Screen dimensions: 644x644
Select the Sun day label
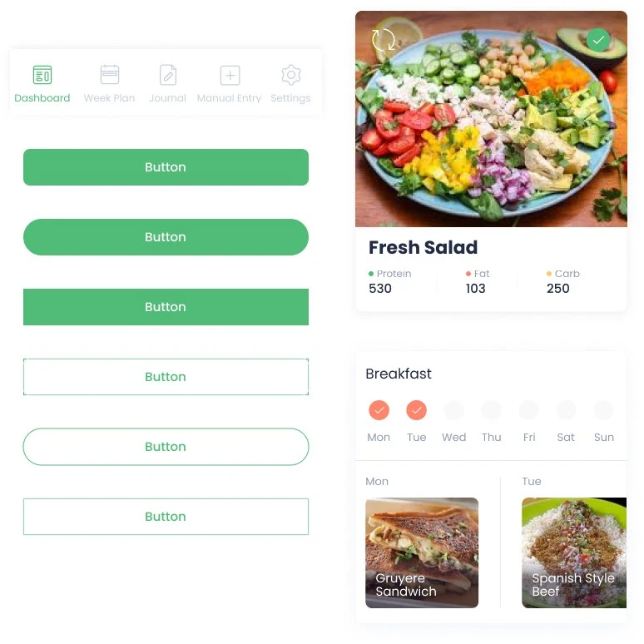pyautogui.click(x=604, y=437)
